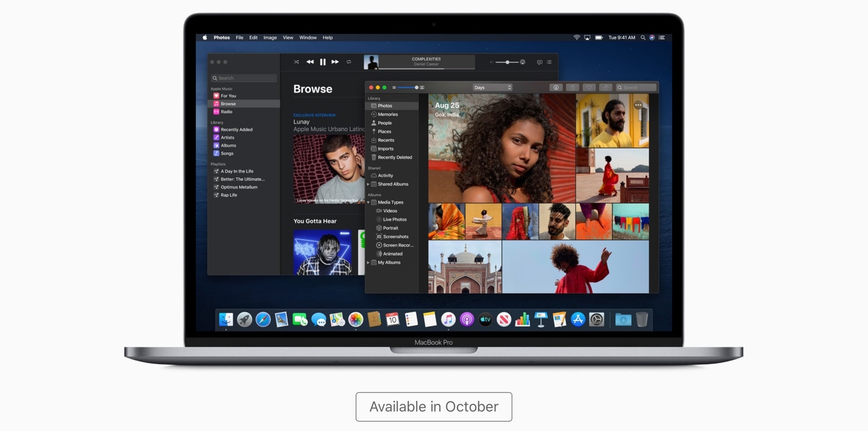
Task: Click the Photos zoom slider
Action: [x=408, y=87]
